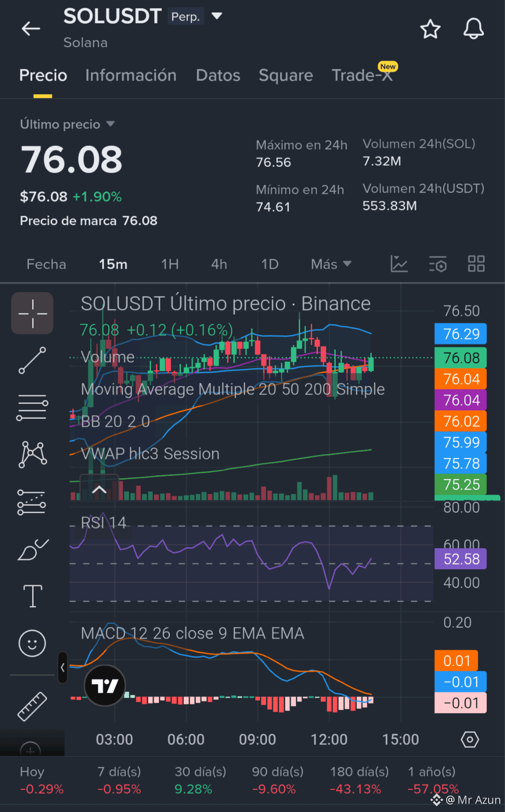The width and height of the screenshot is (505, 812).
Task: Open the SOLUSDT pair selector dropdown
Action: tap(216, 16)
